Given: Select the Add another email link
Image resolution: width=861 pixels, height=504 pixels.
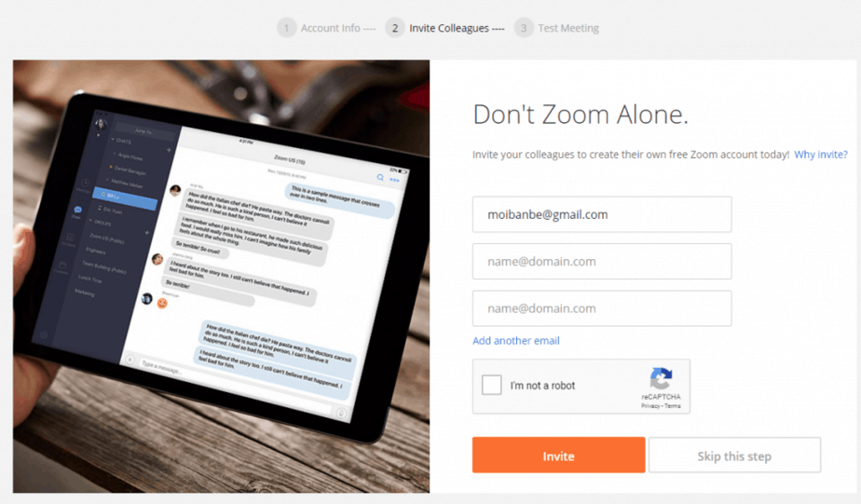Looking at the screenshot, I should (x=516, y=340).
